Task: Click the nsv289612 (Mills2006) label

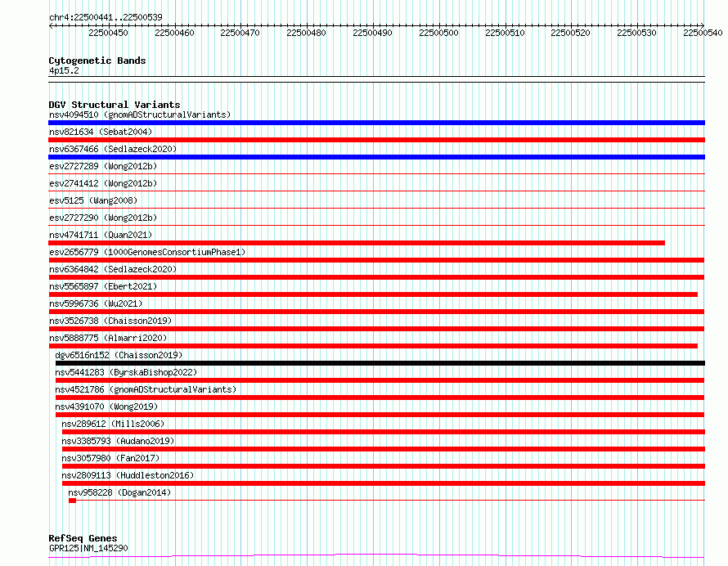Action: click(113, 424)
